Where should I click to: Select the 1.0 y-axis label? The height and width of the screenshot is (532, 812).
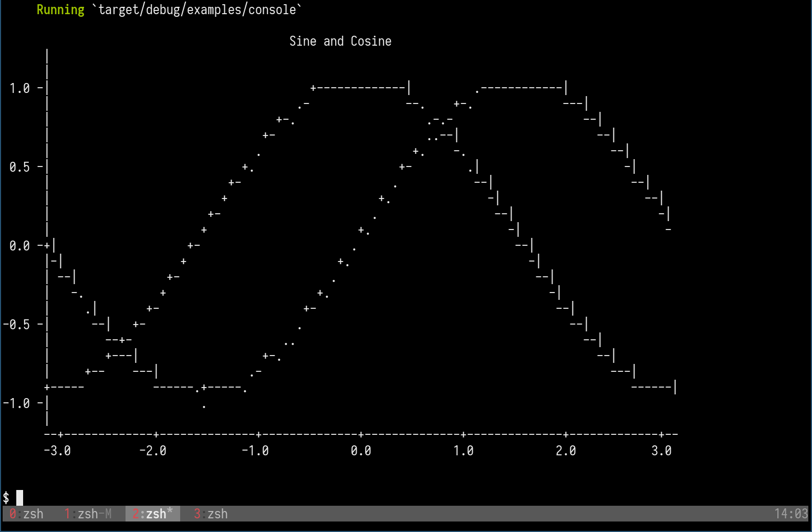(x=21, y=88)
